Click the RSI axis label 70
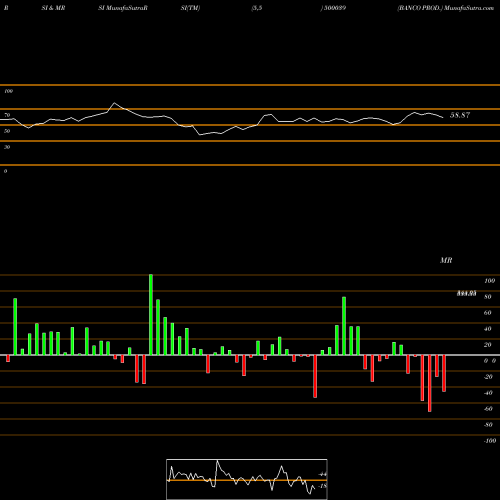This screenshot has width=500, height=500. tap(7, 115)
